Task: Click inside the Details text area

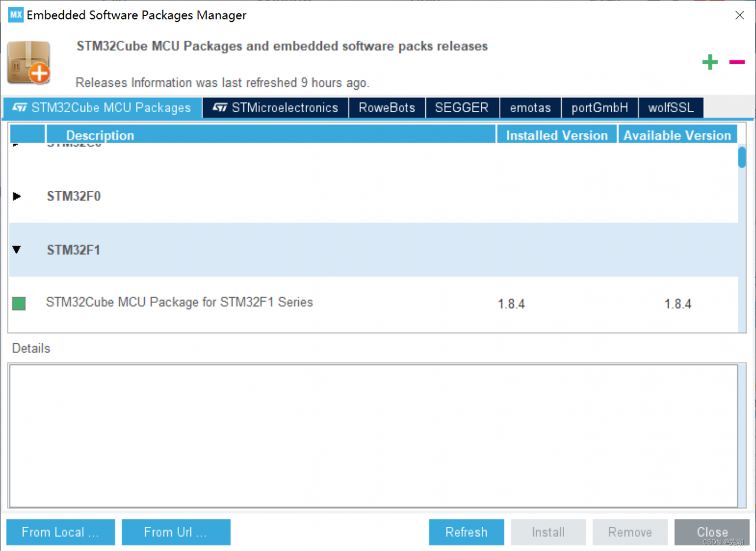Action: pyautogui.click(x=373, y=435)
